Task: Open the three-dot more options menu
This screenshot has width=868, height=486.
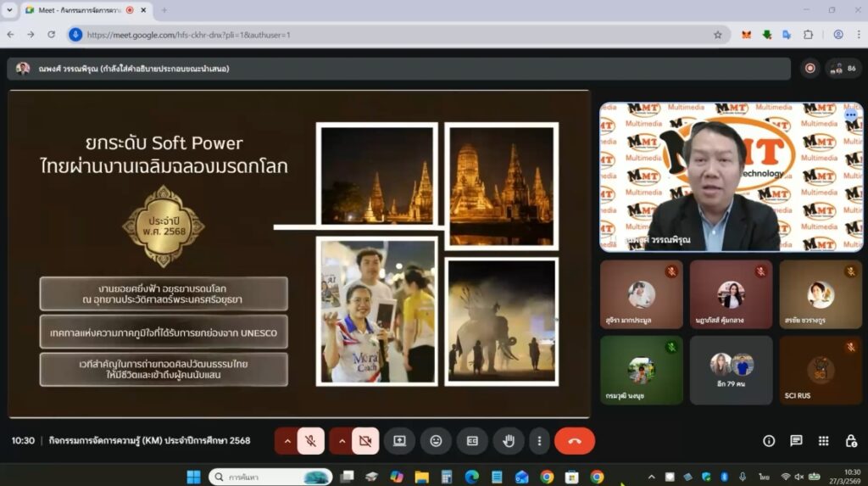Action: coord(539,441)
